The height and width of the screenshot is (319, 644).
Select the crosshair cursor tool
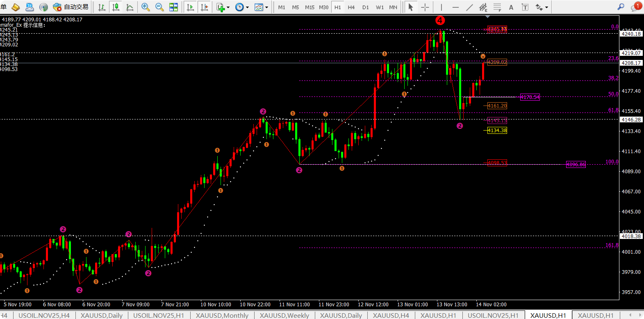(425, 7)
